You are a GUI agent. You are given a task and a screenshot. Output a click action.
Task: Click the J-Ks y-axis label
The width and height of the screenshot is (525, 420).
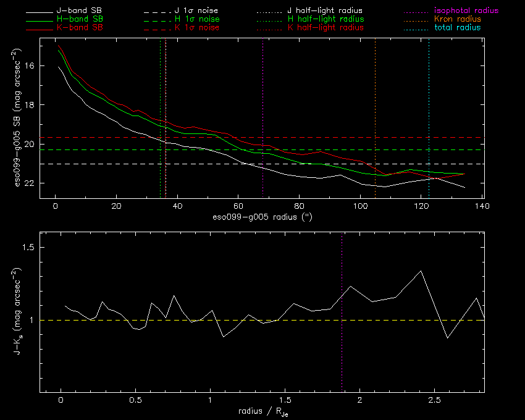click(x=18, y=311)
